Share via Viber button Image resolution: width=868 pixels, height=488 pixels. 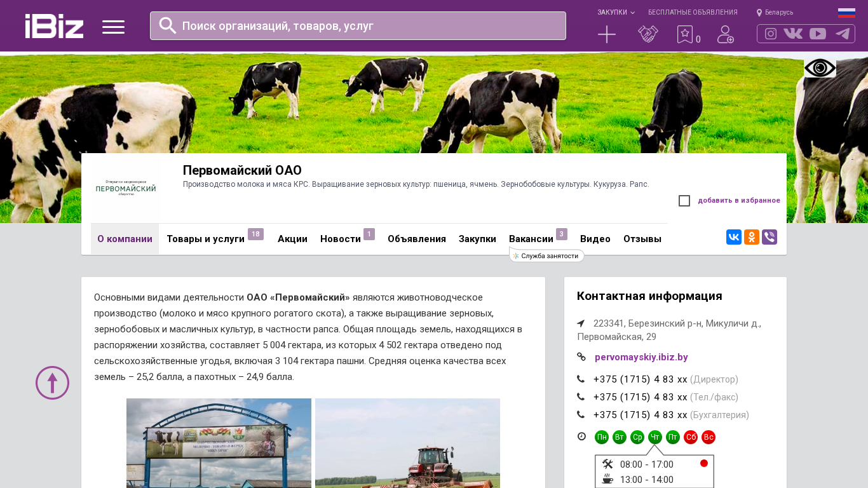point(770,237)
